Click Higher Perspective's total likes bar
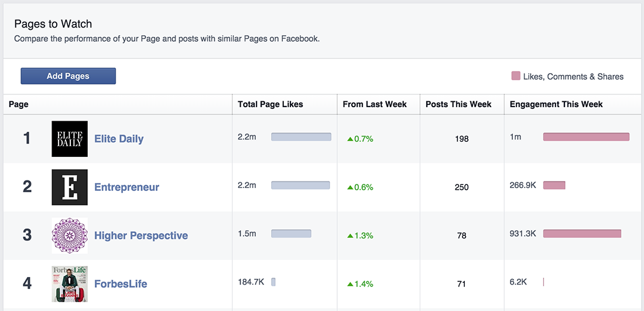644x311 pixels. point(291,233)
